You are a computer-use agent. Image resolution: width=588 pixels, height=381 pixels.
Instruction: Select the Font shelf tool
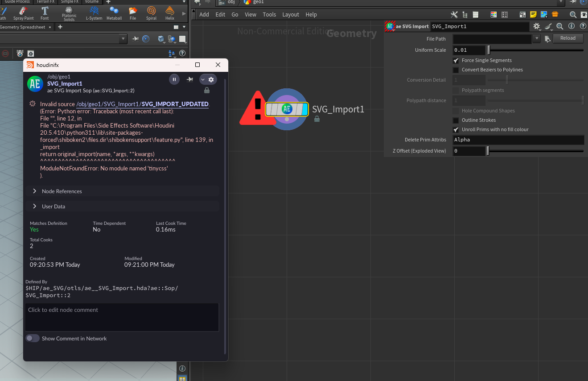pyautogui.click(x=45, y=13)
